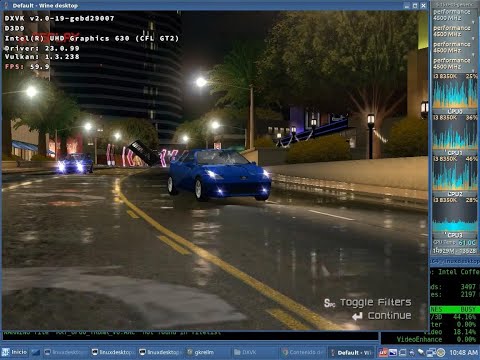Click the 'Toggle Filters' game prompt
480x360 pixels.
click(375, 302)
